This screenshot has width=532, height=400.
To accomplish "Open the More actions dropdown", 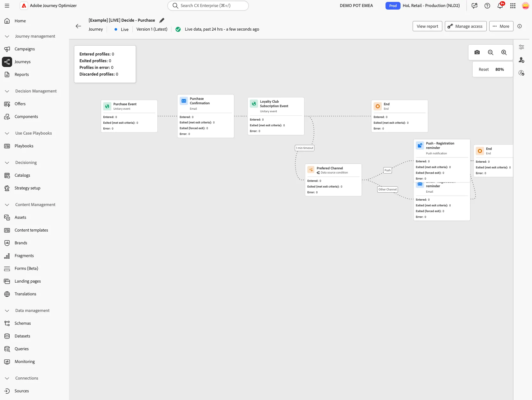I will 501,26.
